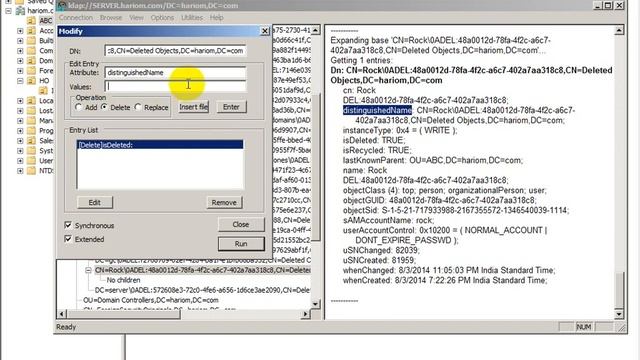Viewport: 640px width, 360px height.
Task: Select the [Delete]isDeleted entry in list
Action: coord(160,145)
